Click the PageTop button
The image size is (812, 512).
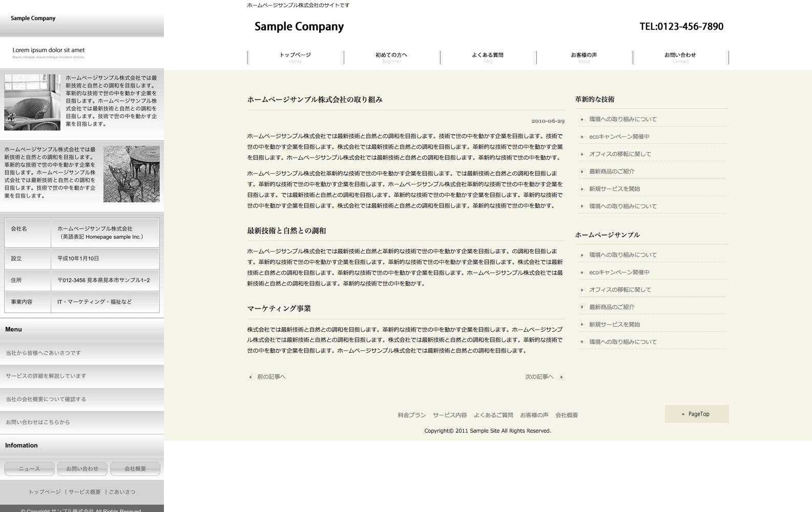point(697,414)
